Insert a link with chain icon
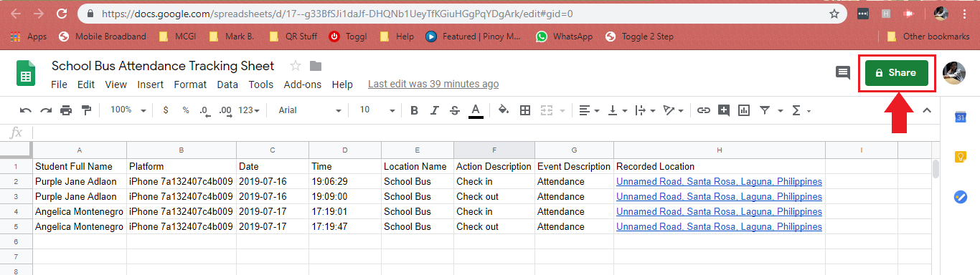980x275 pixels. pos(704,110)
